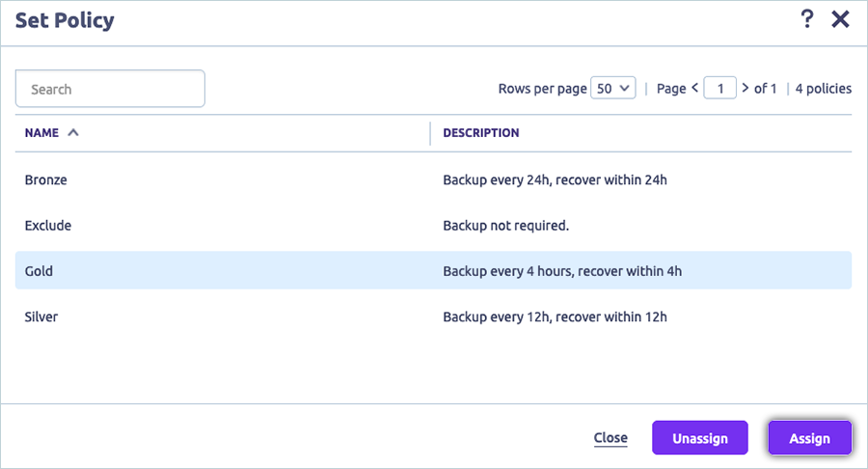Screen dimensions: 868x469
Task: Click the Close link
Action: (x=610, y=438)
